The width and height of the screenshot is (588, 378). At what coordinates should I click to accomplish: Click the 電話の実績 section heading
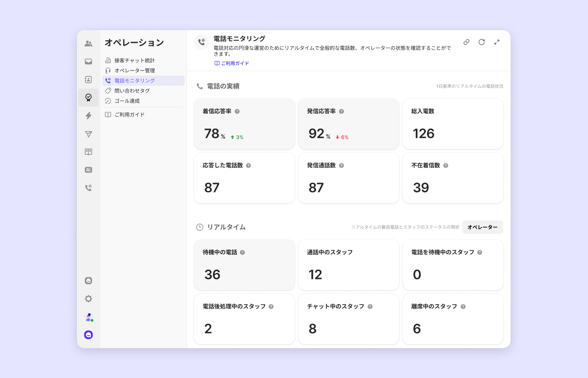point(223,86)
